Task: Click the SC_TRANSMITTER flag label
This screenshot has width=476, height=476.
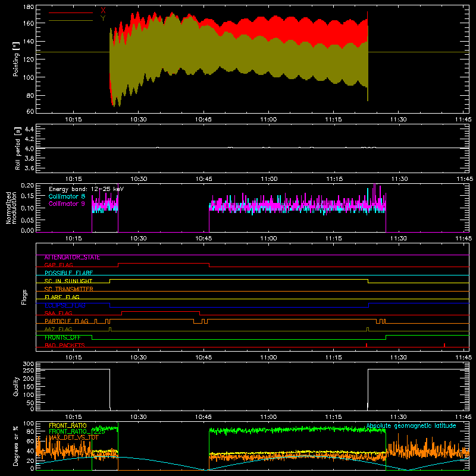Action: [x=68, y=289]
